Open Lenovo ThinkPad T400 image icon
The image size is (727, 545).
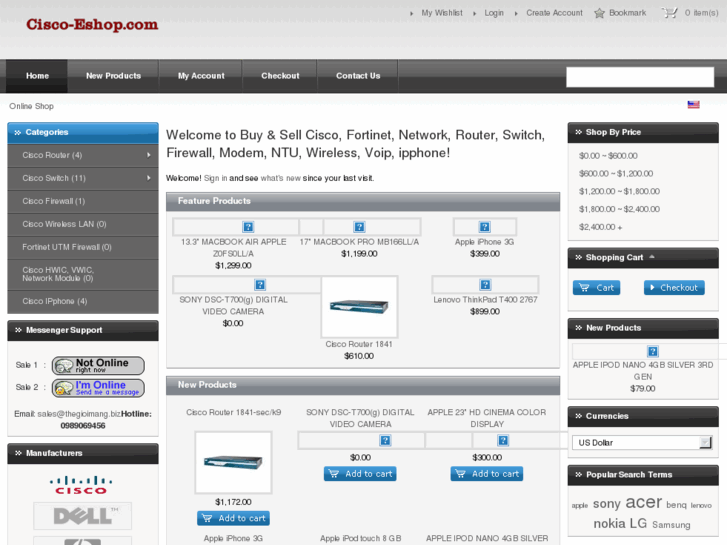point(485,285)
